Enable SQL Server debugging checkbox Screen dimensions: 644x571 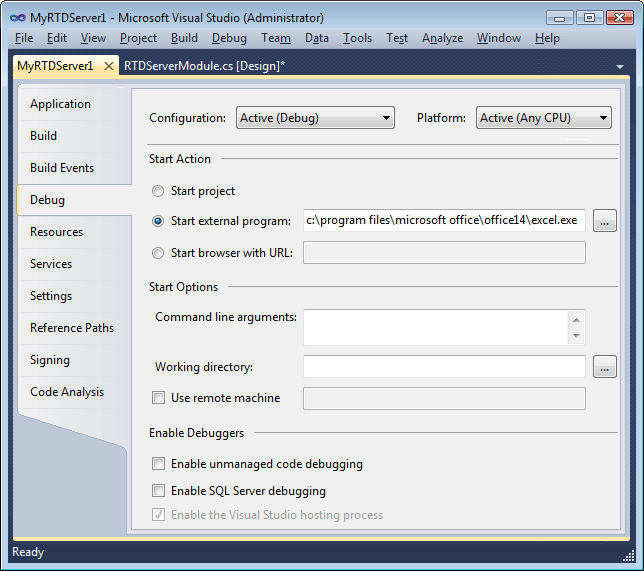point(159,490)
